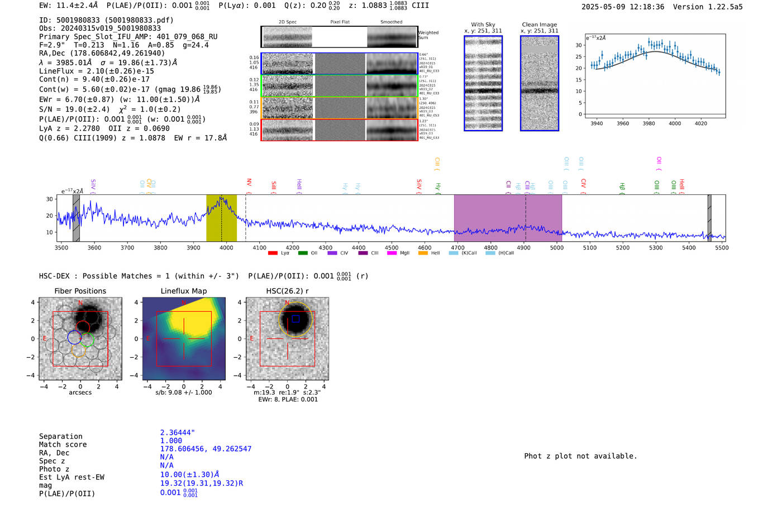
Task: Select the Obs: 20240315v019_5001980833 line
Action: pyautogui.click(x=100, y=28)
